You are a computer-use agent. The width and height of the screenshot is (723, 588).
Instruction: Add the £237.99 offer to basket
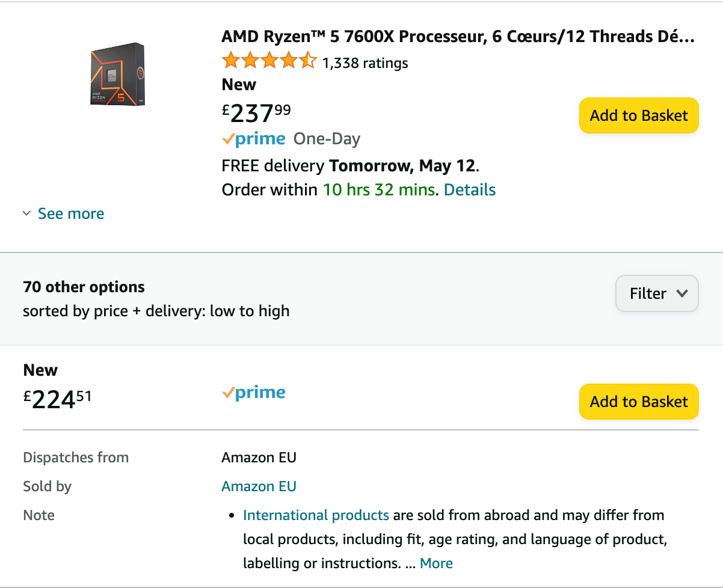(x=638, y=115)
